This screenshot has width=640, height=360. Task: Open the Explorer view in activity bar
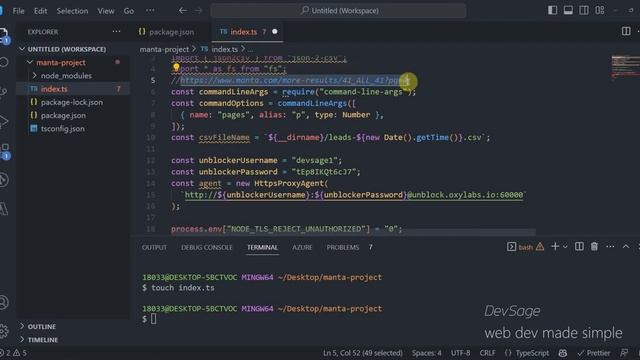click(3, 35)
